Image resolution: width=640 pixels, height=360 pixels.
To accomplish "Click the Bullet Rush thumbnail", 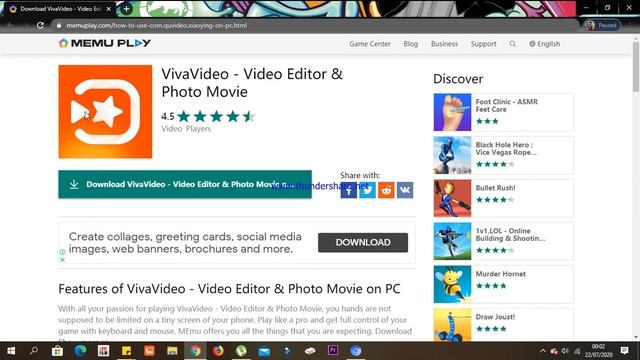I will tap(452, 198).
